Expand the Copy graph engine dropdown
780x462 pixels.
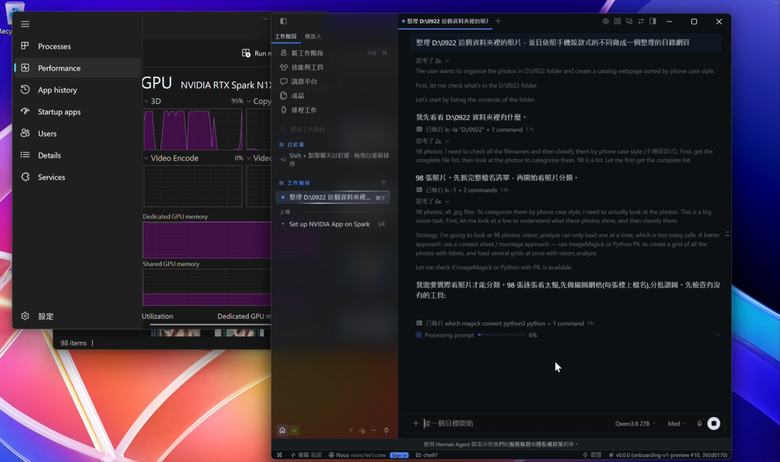point(248,101)
